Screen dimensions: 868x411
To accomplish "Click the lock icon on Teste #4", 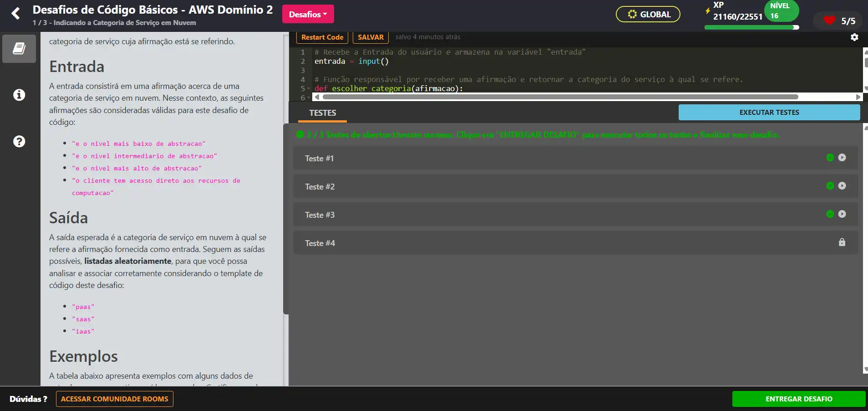I will coord(842,242).
